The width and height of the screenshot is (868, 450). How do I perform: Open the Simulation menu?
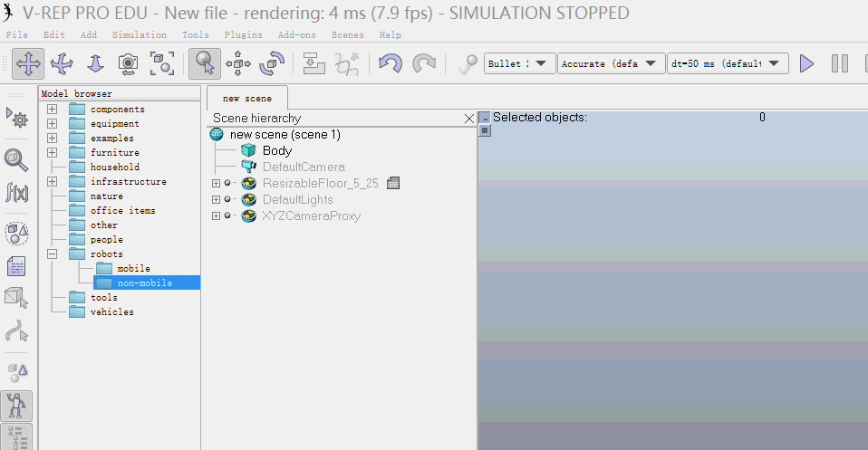tap(140, 35)
